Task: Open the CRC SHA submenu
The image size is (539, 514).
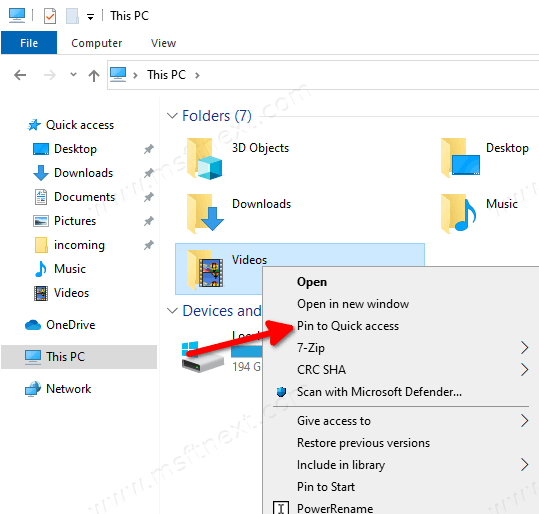Action: pyautogui.click(x=400, y=370)
